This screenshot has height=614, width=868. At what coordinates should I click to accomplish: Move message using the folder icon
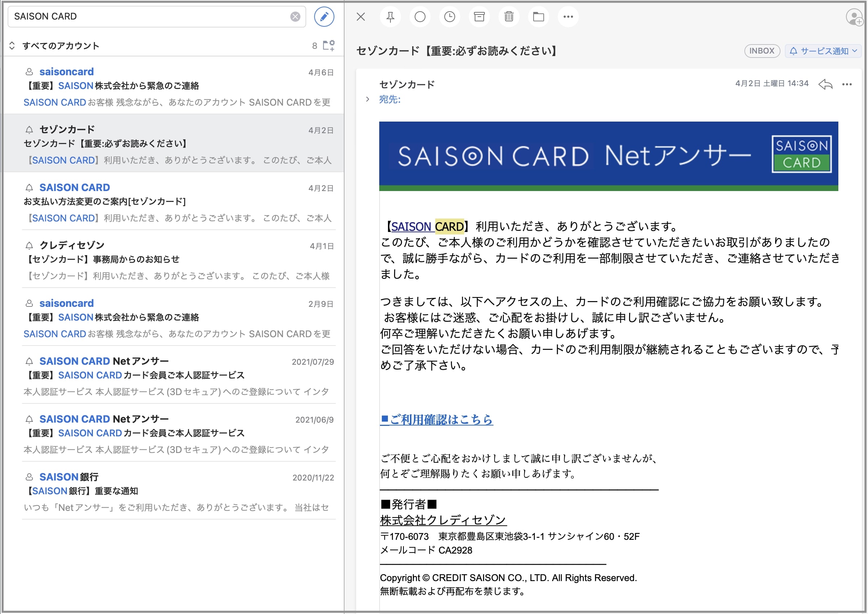point(538,17)
